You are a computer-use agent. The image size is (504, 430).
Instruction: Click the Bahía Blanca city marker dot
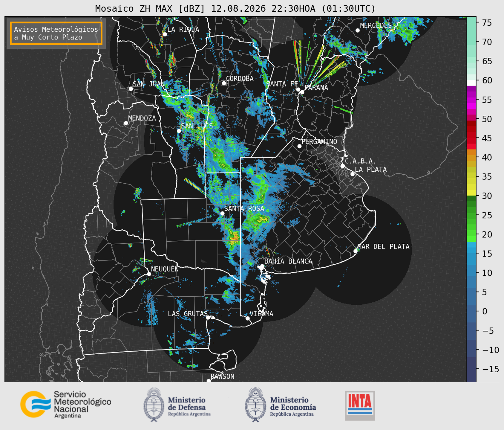point(262,266)
